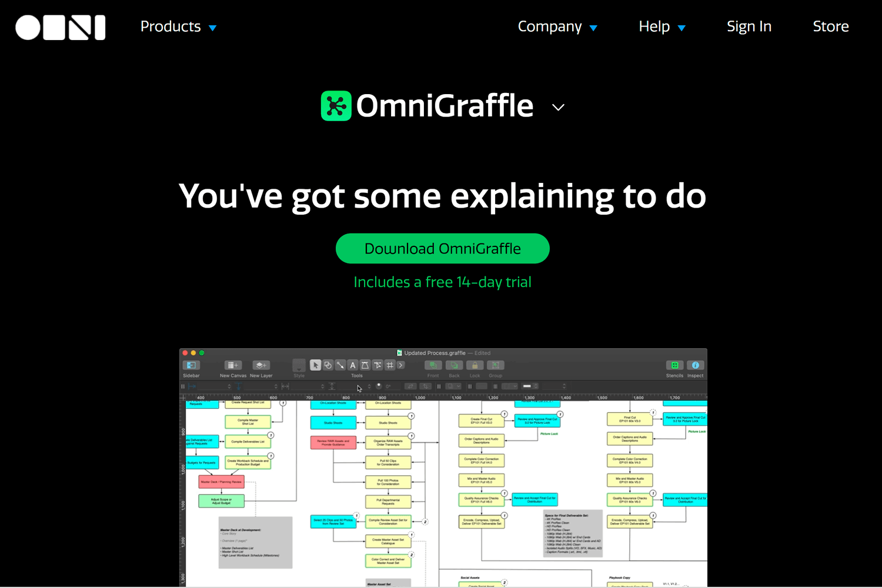Toggle the Sidebar toolbar icon
This screenshot has height=588, width=882.
(191, 365)
